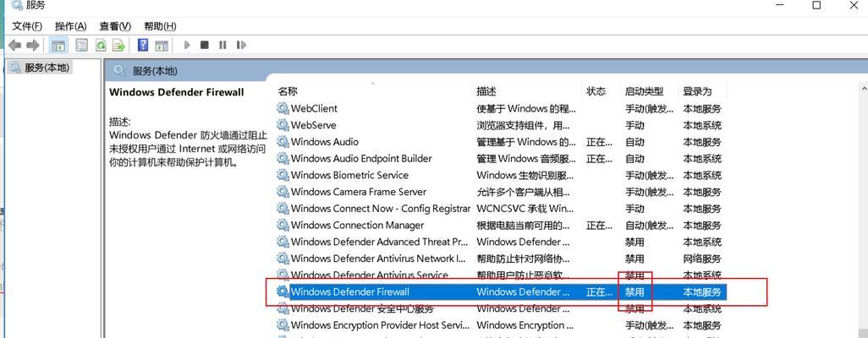Click 网络服务 login of Antivirus Network row
The height and width of the screenshot is (338, 868).
[702, 259]
